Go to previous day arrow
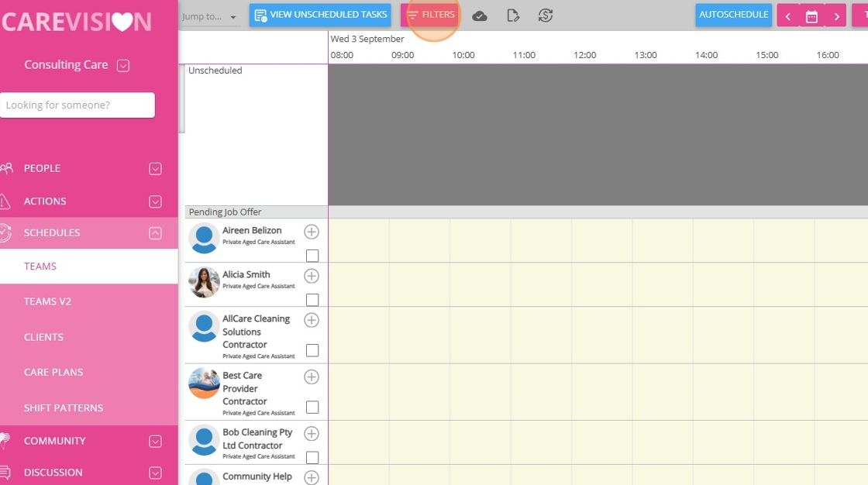 [787, 16]
